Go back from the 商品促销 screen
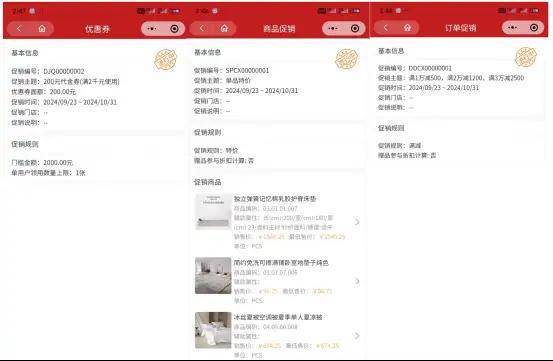The height and width of the screenshot is (361, 553). click(x=202, y=28)
